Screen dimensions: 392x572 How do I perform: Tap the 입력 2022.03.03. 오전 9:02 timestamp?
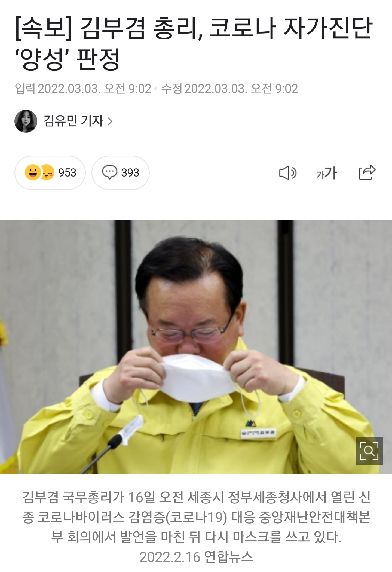[83, 89]
